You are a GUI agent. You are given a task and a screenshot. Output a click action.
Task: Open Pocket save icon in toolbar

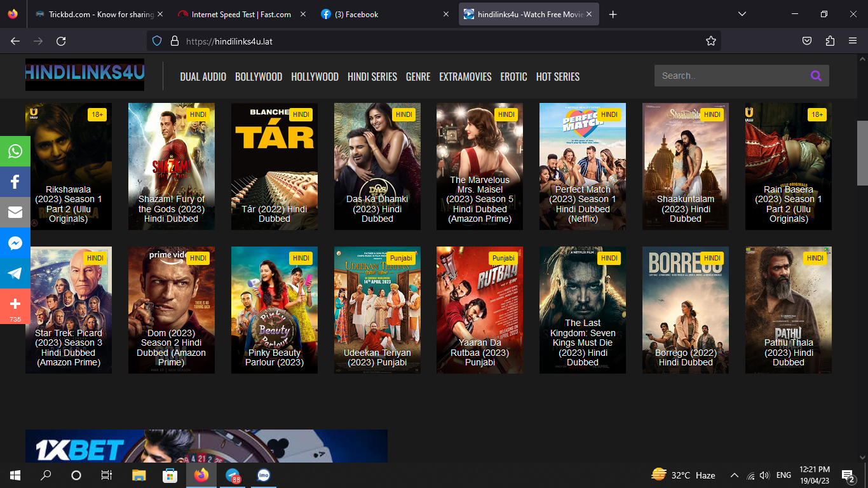(807, 41)
